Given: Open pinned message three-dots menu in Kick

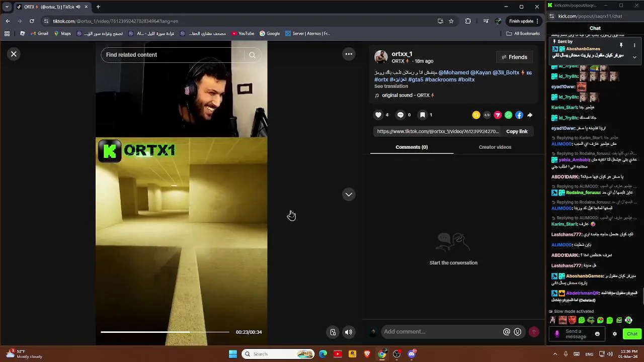Looking at the screenshot, I should coord(634,45).
